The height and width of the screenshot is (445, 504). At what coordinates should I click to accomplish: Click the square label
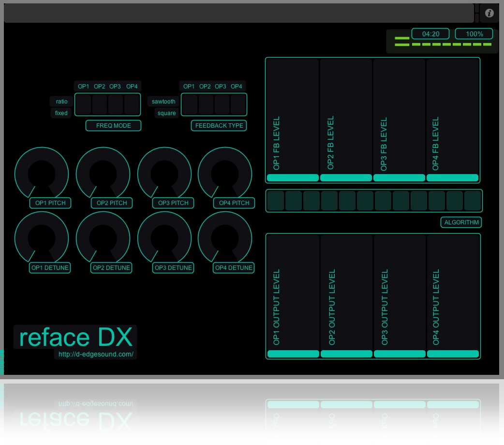pyautogui.click(x=166, y=113)
